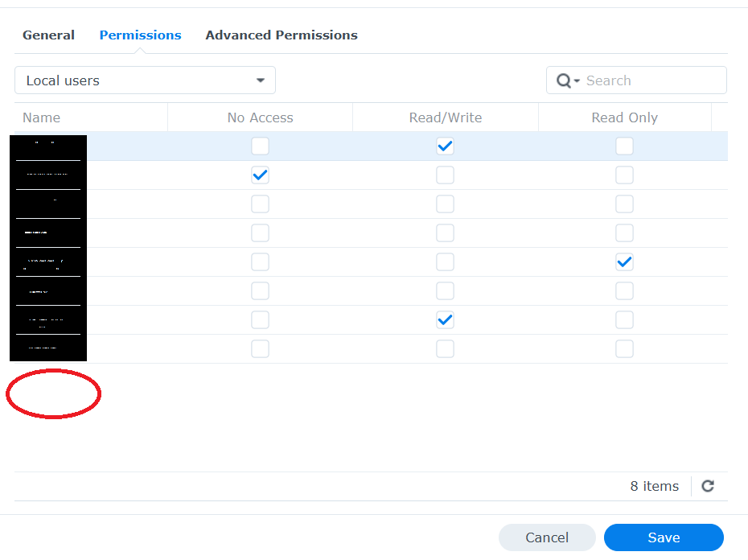
Task: Sort by the Name column header
Action: pos(42,117)
